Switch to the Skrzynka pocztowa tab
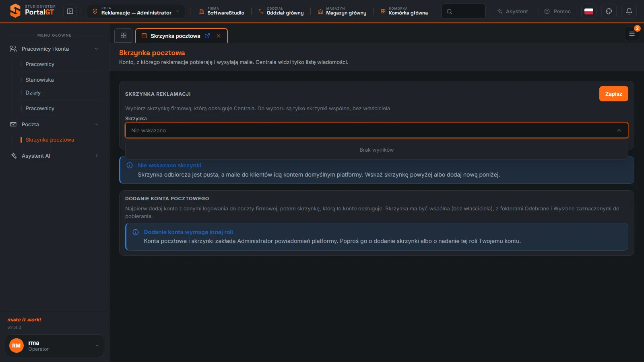Screen dimensions: 644x362 175,36
